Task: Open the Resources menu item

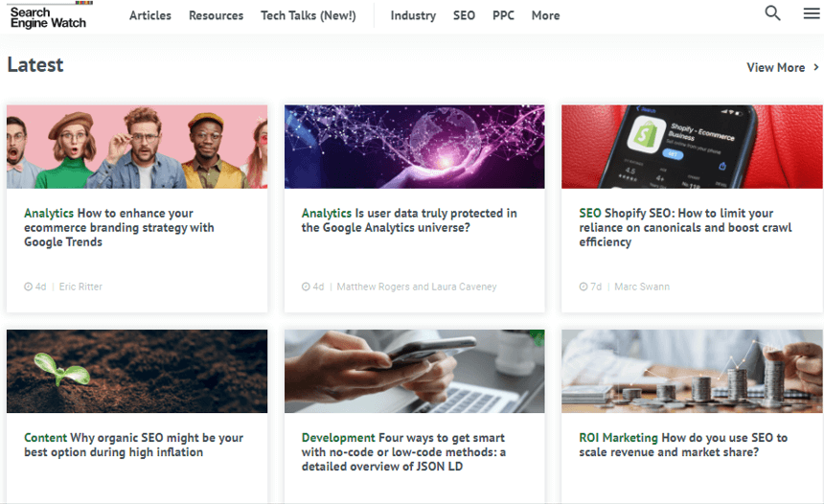Action: [x=216, y=15]
